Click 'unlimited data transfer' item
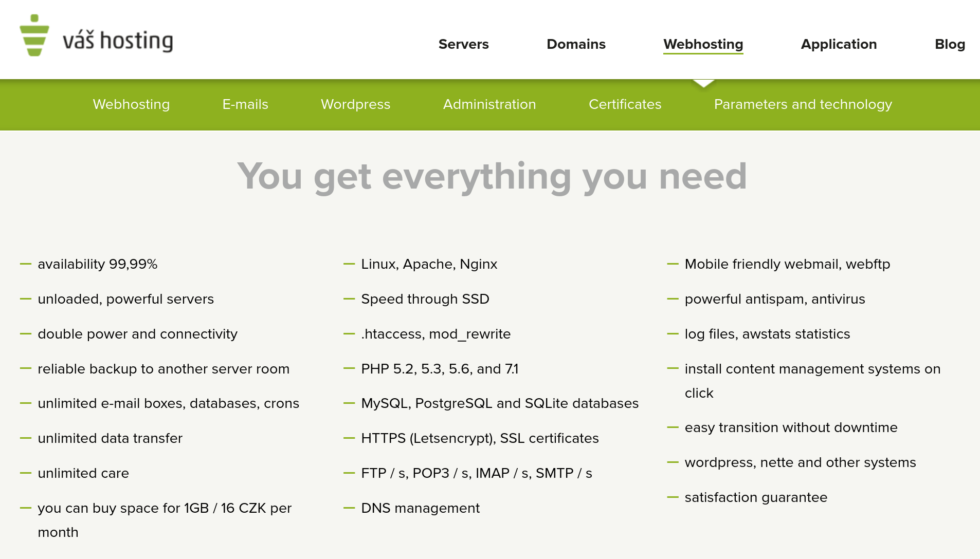Image resolution: width=980 pixels, height=559 pixels. click(x=110, y=438)
